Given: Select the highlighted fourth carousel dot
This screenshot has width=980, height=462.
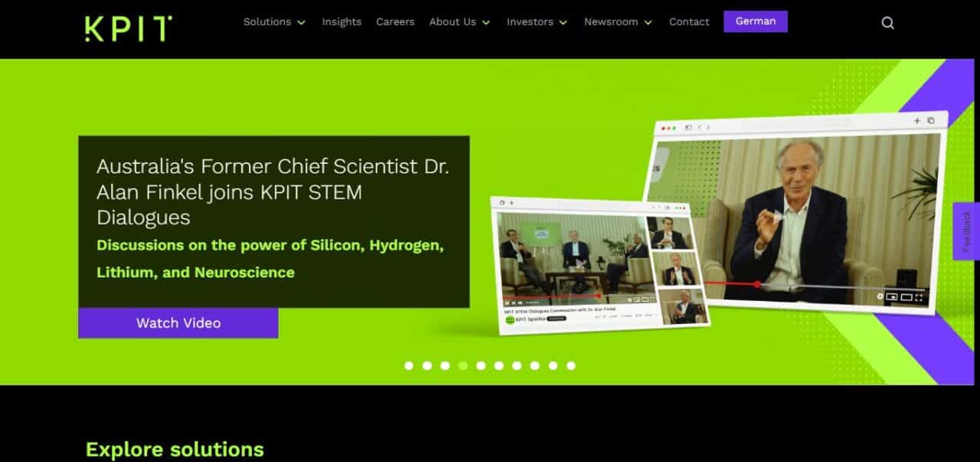Looking at the screenshot, I should tap(462, 365).
